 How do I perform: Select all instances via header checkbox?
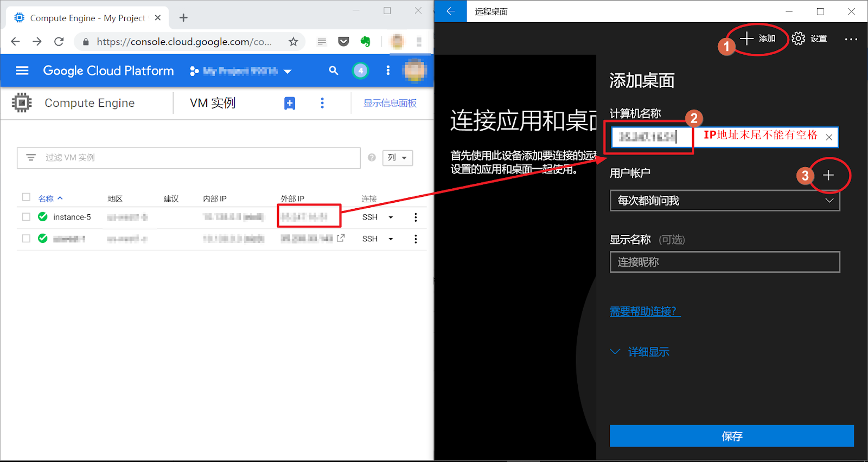point(26,197)
